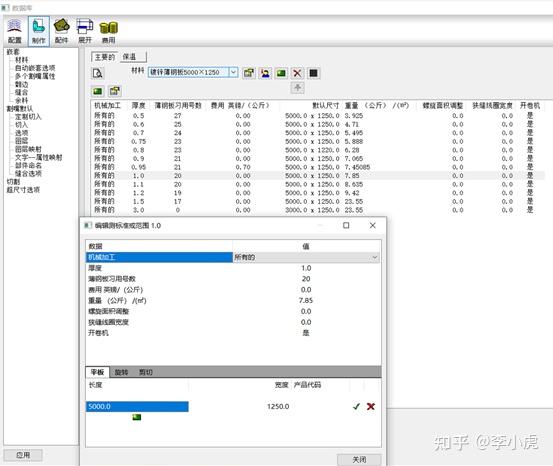
Task: Click the 应用 button at bottom left
Action: pos(23,455)
